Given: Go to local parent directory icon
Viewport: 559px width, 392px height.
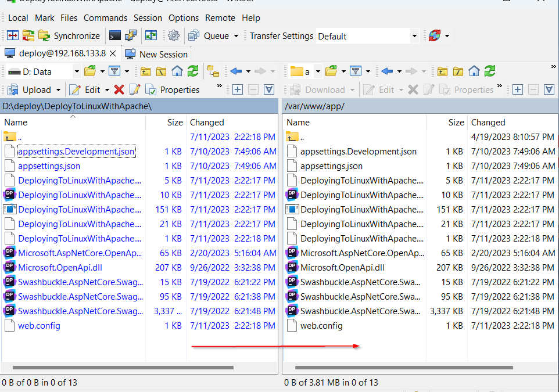Looking at the screenshot, I should click(x=145, y=71).
